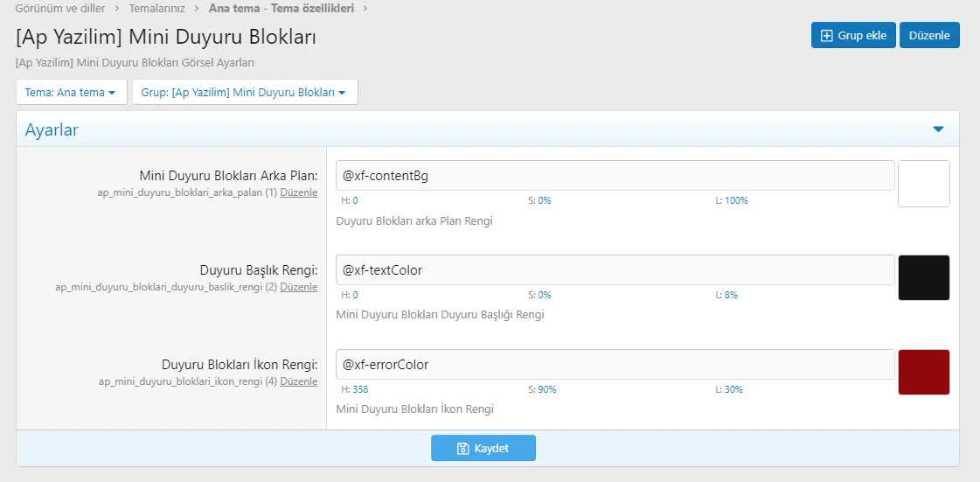Open the black title color swatch
This screenshot has width=980, height=482.
(923, 278)
